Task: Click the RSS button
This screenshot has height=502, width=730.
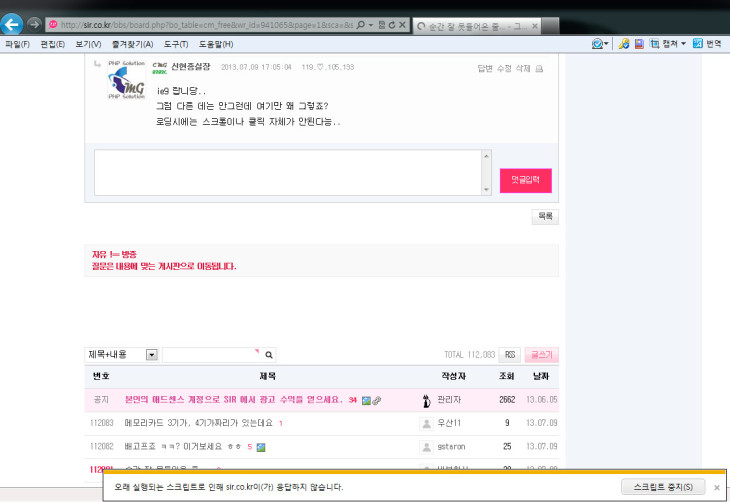Action: point(510,355)
